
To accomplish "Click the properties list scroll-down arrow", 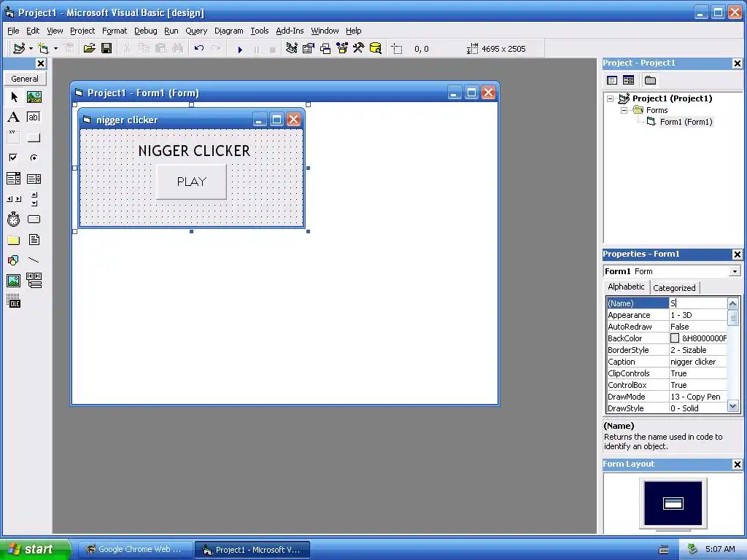I will (x=732, y=407).
